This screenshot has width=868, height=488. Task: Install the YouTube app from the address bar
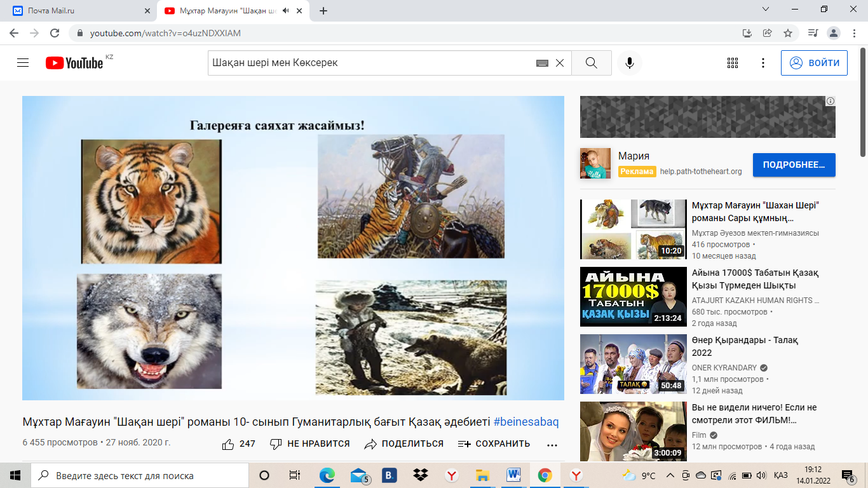pyautogui.click(x=747, y=33)
